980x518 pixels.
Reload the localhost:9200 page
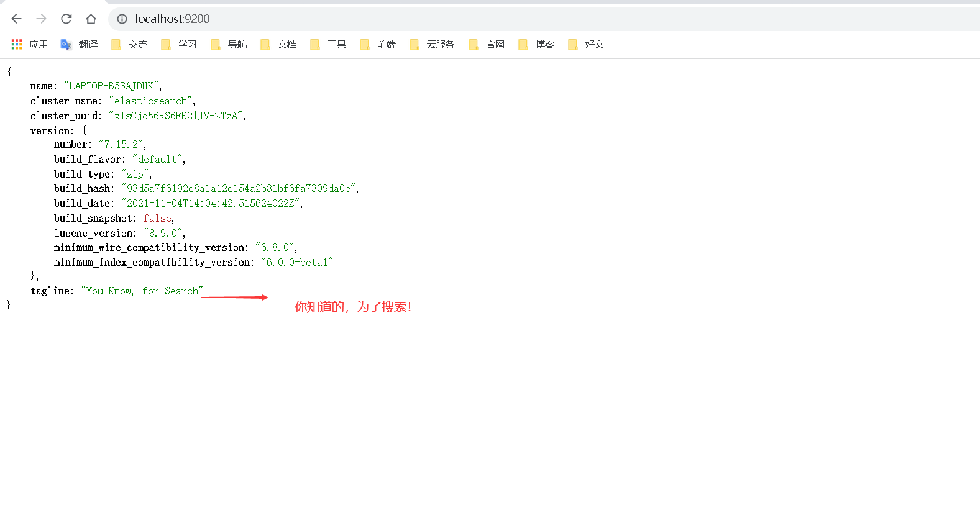pyautogui.click(x=66, y=19)
